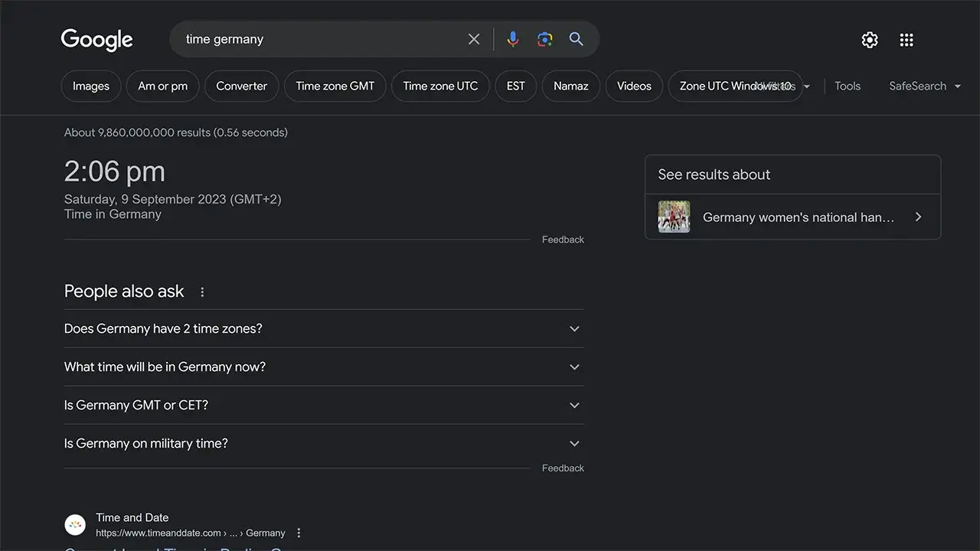This screenshot has width=980, height=551.
Task: Select the Zone UTC Windows 10 chip
Action: point(735,86)
